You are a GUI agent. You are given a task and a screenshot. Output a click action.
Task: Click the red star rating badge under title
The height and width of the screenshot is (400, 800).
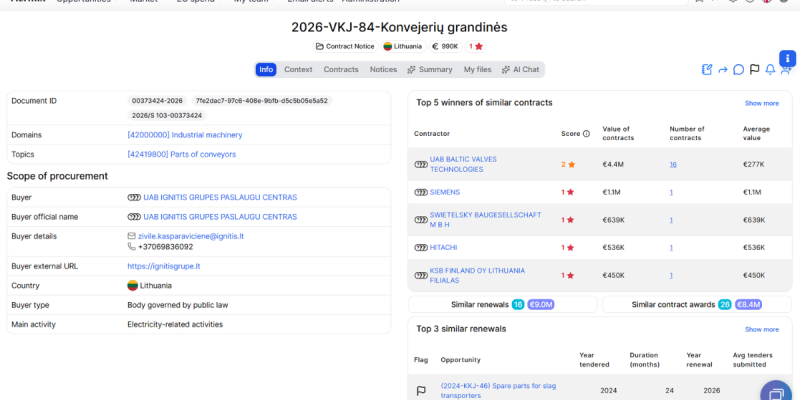point(476,46)
